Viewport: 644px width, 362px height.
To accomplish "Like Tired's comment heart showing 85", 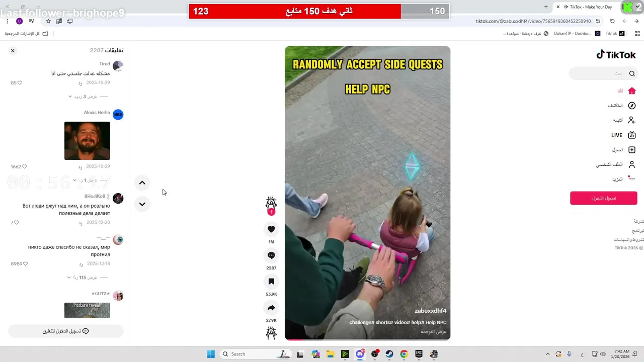I will pyautogui.click(x=20, y=82).
